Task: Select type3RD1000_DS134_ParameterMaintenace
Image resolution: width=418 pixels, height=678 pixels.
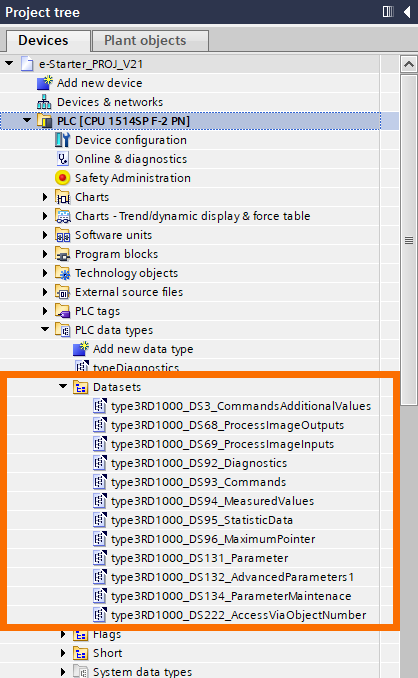Action: [x=231, y=597]
